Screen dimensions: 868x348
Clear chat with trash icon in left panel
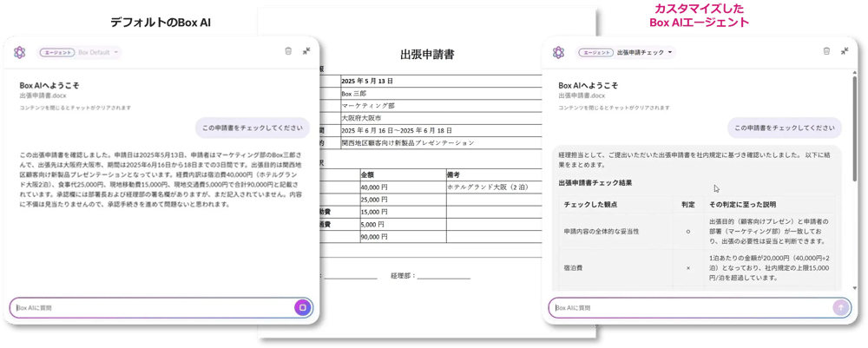tap(288, 51)
